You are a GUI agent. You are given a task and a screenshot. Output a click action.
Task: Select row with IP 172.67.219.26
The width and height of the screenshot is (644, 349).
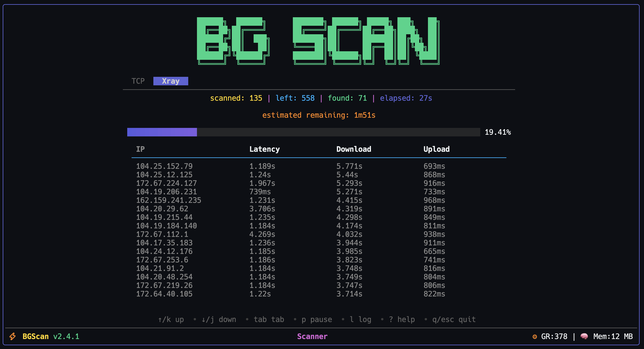[319, 285]
